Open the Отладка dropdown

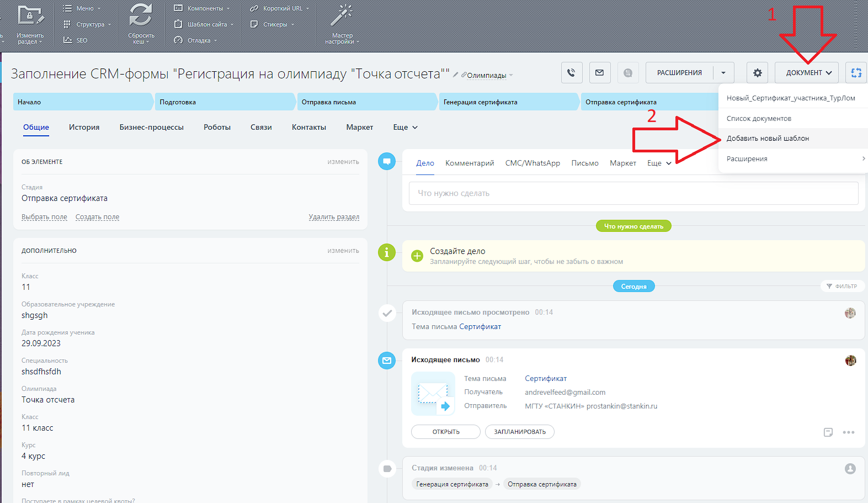(195, 40)
